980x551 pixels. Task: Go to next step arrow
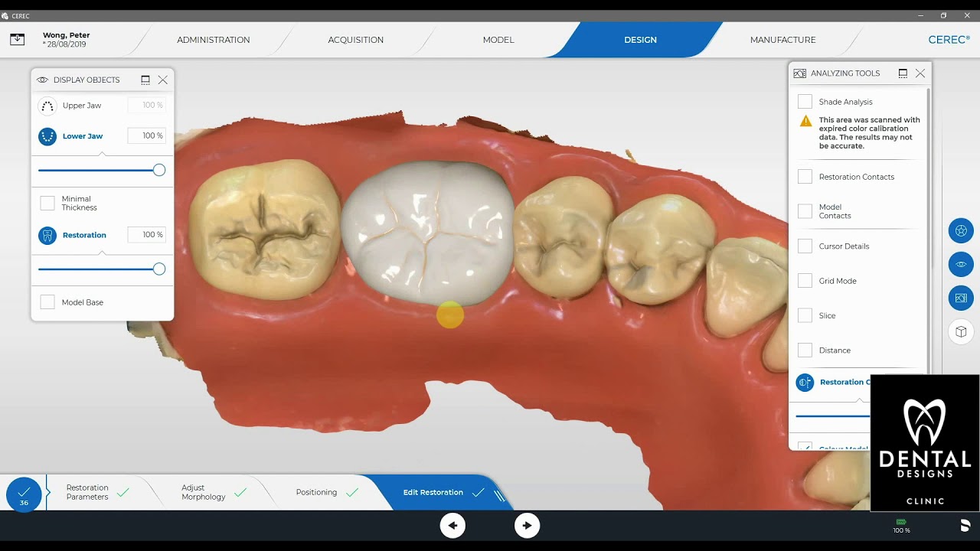tap(527, 525)
